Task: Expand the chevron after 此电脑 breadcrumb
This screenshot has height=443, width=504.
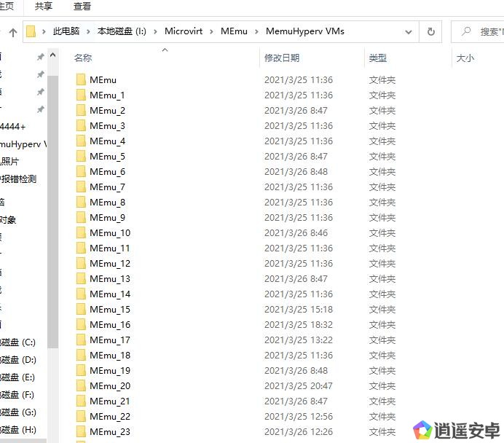Action: [x=87, y=32]
